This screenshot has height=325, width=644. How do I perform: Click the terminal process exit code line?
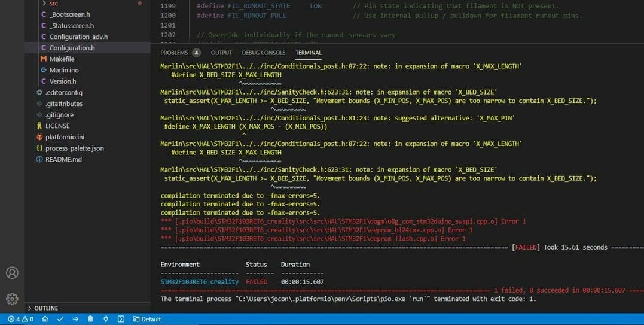[x=348, y=299]
